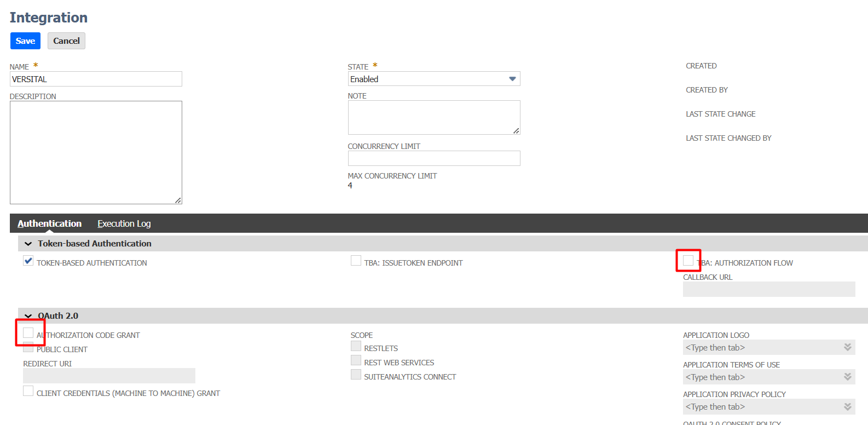Viewport: 868px width, 425px height.
Task: Open the Application Terms of Use dropdown
Action: coord(847,377)
